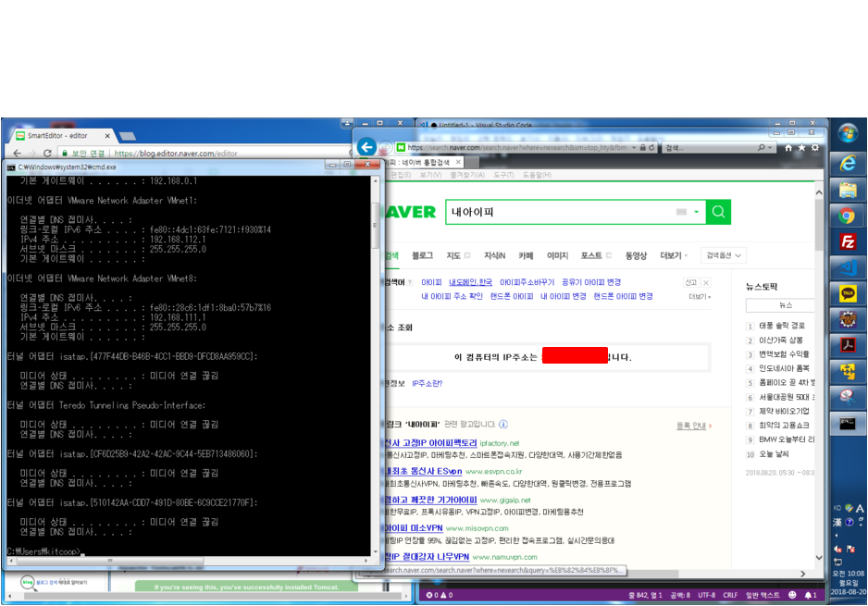Screen dimensions: 868x606
Task: Open Windows Explorer folder icon on taskbar
Action: click(848, 190)
